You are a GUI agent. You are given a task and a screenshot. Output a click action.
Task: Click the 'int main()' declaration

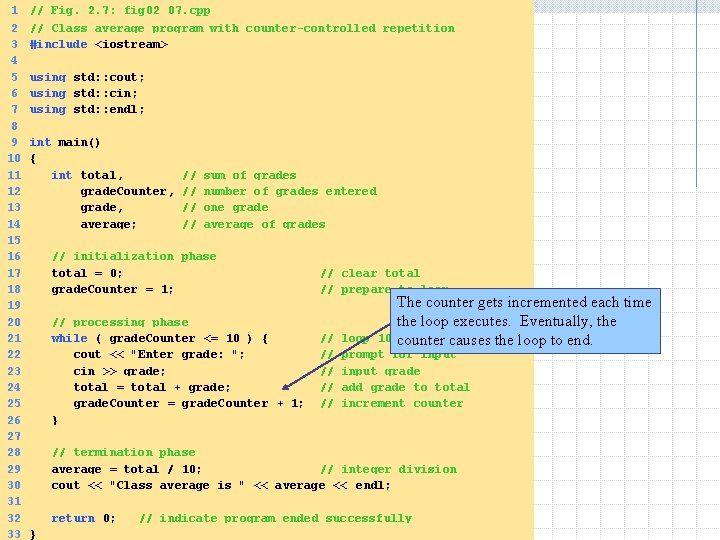pyautogui.click(x=65, y=142)
